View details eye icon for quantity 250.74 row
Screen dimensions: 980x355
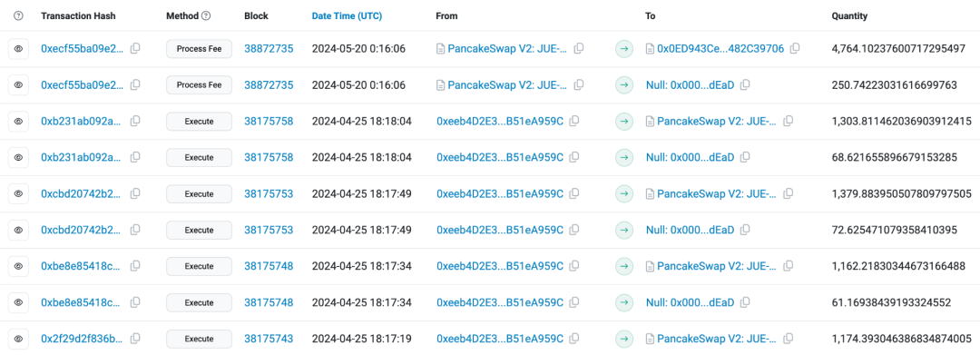[x=18, y=85]
